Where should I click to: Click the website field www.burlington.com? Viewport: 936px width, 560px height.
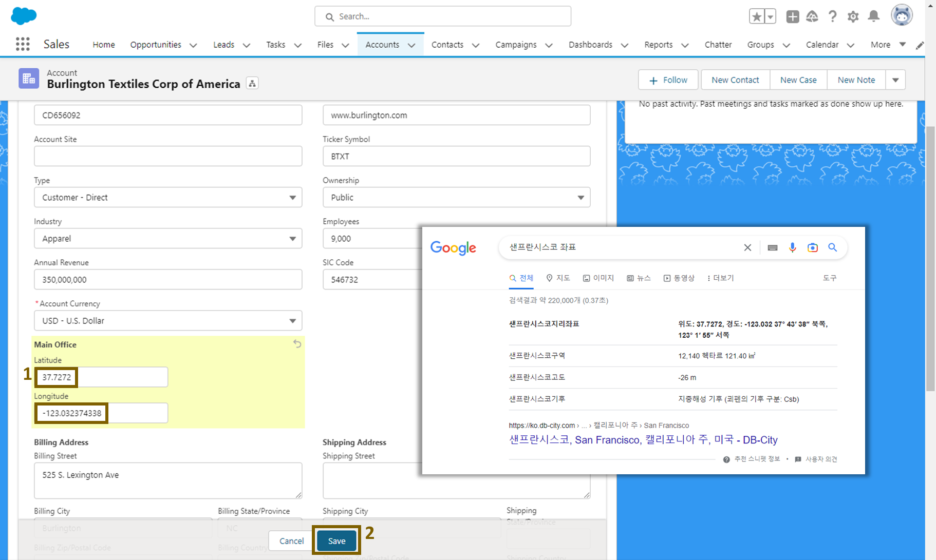coord(456,115)
